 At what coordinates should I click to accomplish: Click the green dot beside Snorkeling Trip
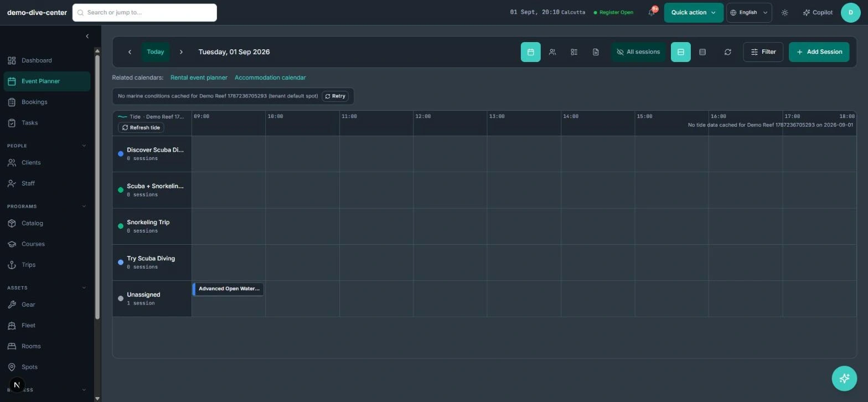[x=121, y=226]
